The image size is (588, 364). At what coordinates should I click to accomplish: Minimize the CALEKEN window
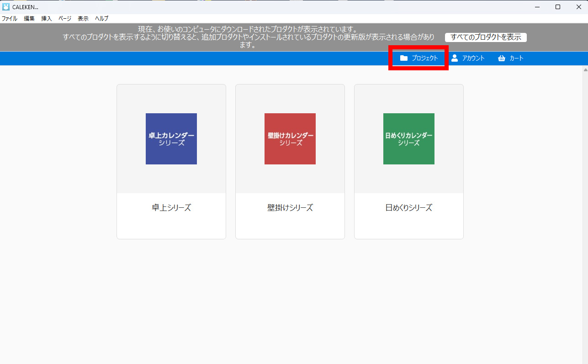tap(537, 7)
